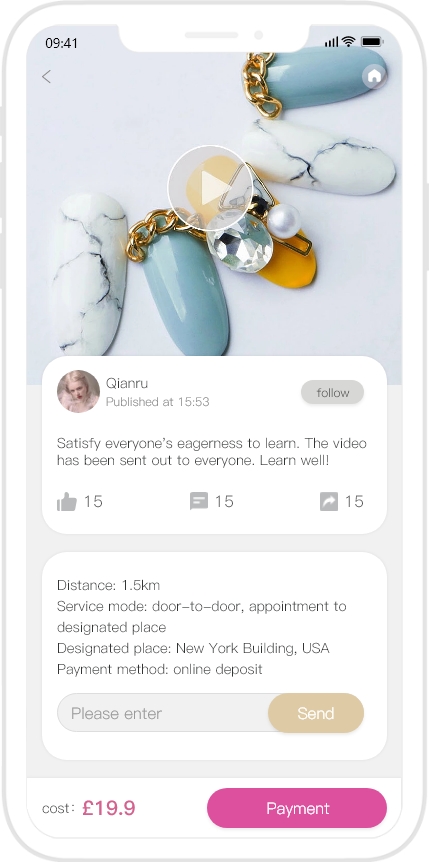Viewport: 429px width, 862px height.
Task: Tap the back arrow icon
Action: click(46, 76)
